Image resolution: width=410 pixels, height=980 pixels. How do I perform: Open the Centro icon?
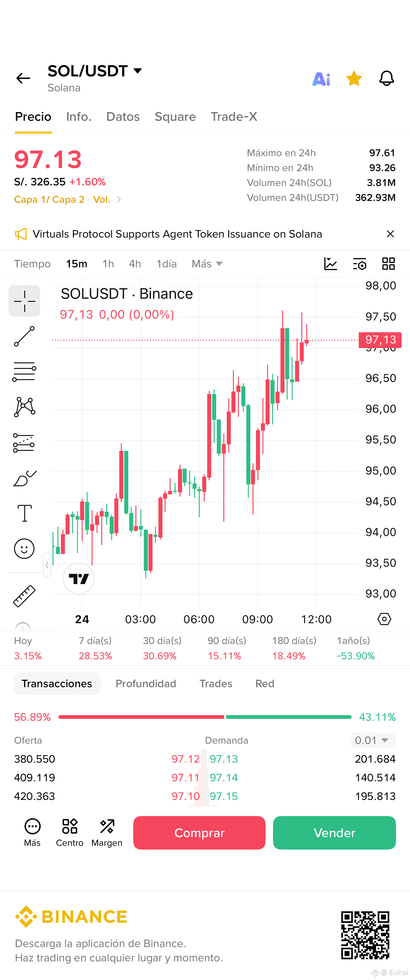click(x=70, y=833)
